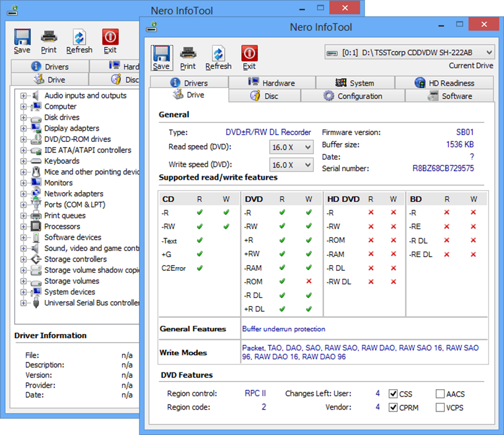Enable the VCPS checkbox
Screen dimensions: 504x435
click(440, 407)
